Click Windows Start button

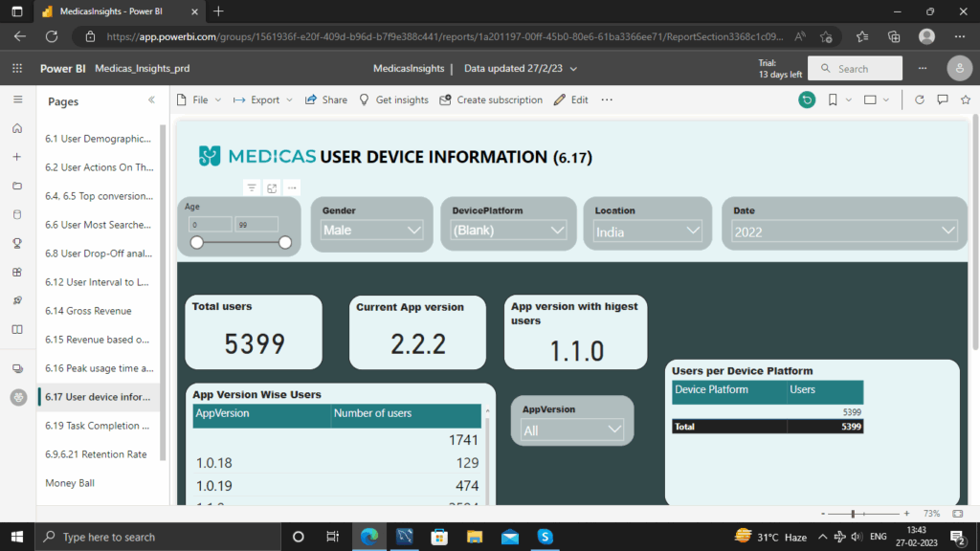[x=17, y=537]
